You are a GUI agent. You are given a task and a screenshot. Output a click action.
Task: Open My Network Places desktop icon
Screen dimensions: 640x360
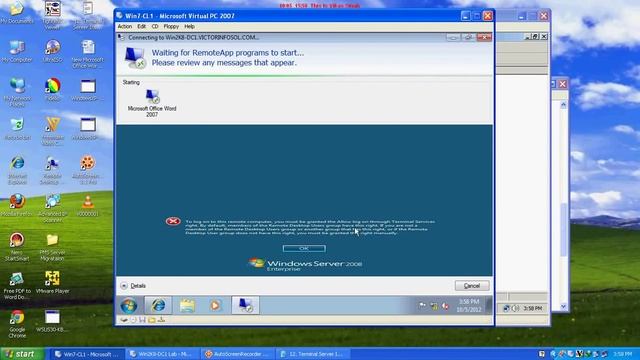coord(17,93)
